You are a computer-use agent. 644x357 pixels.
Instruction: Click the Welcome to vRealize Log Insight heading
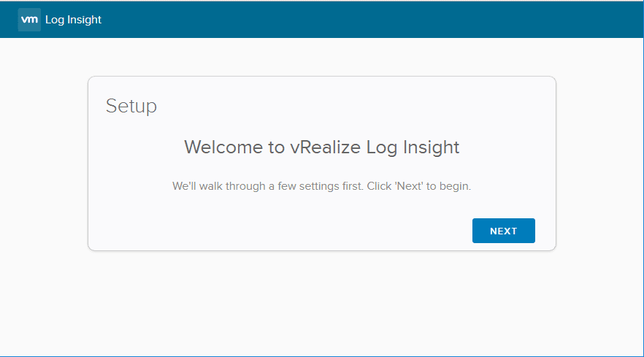pos(321,147)
